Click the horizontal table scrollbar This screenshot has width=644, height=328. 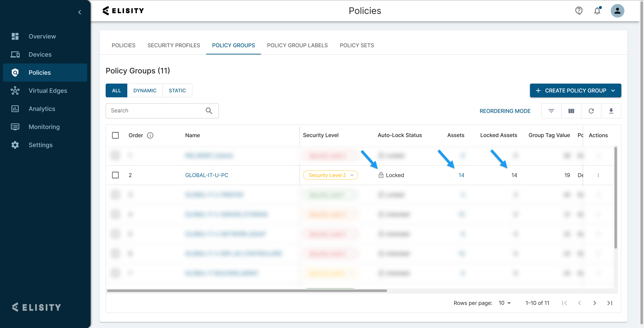pos(247,290)
